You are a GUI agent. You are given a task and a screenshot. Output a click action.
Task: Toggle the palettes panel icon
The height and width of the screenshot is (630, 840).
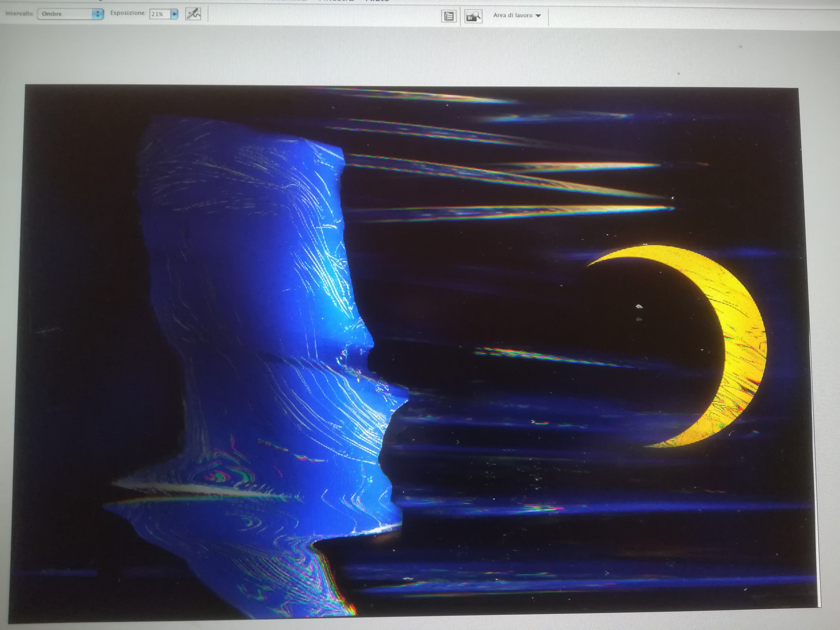[x=449, y=16]
